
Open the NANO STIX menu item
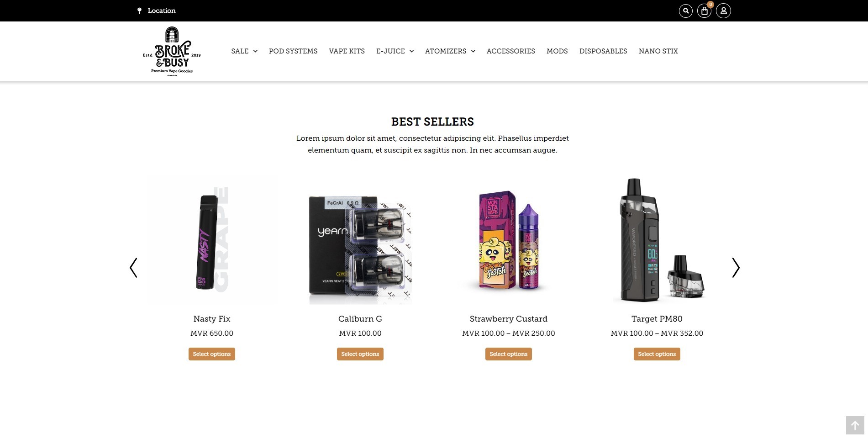(658, 51)
